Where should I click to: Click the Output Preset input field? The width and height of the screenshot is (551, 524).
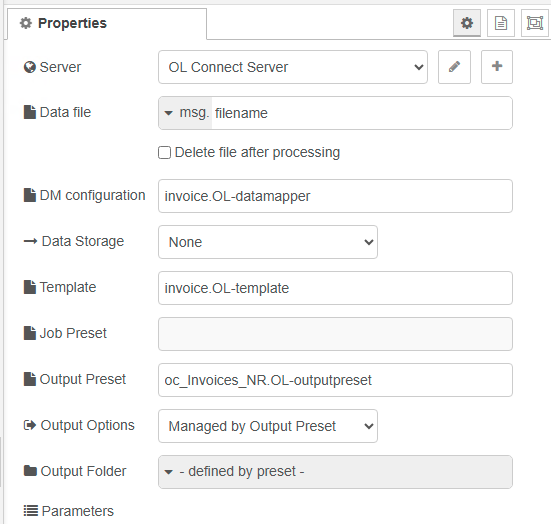[335, 380]
